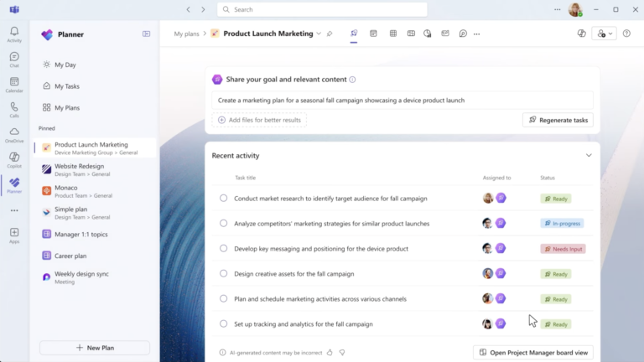644x362 pixels.
Task: Collapse the Recent activity section
Action: (589, 156)
